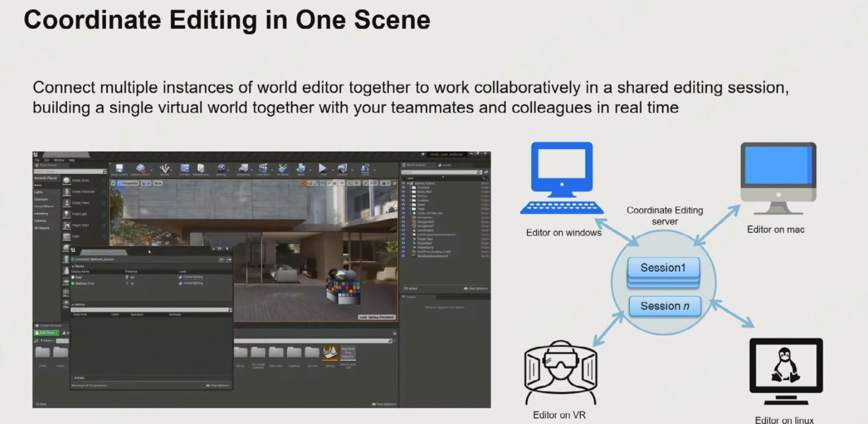Collapse the Clients section in session window
Image resolution: width=868 pixels, height=424 pixels.
coord(73,266)
